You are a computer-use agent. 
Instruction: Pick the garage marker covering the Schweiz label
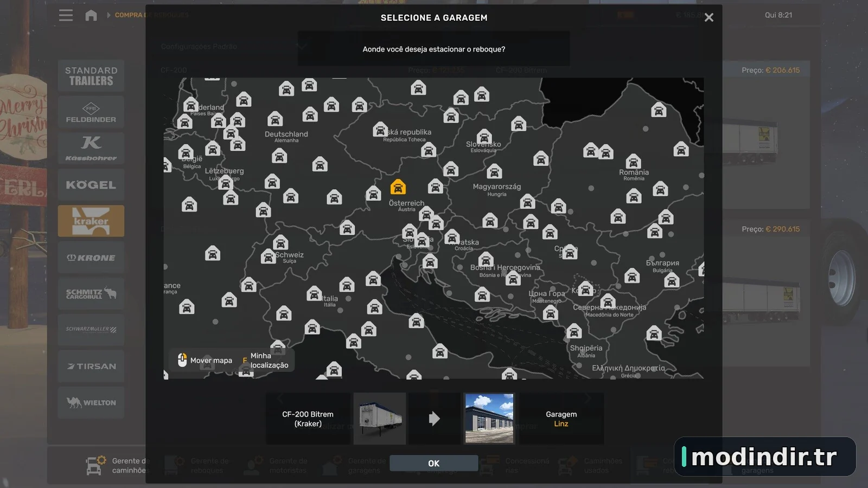coord(269,256)
